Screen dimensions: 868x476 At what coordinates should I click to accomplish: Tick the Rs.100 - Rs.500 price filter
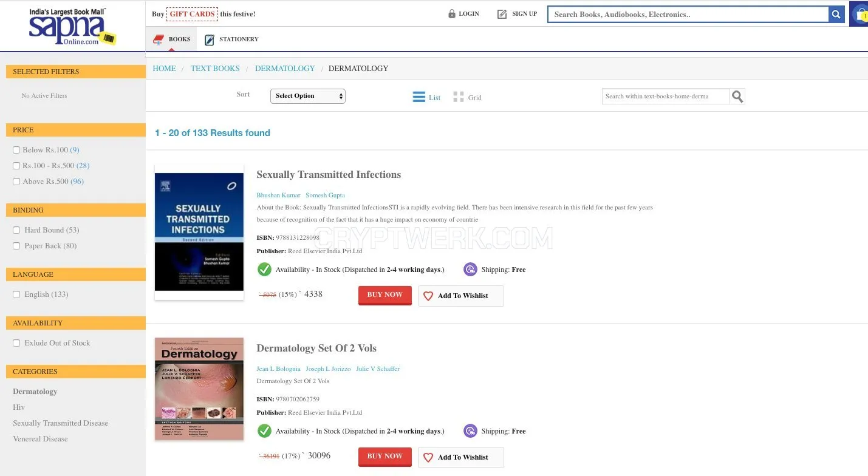16,166
